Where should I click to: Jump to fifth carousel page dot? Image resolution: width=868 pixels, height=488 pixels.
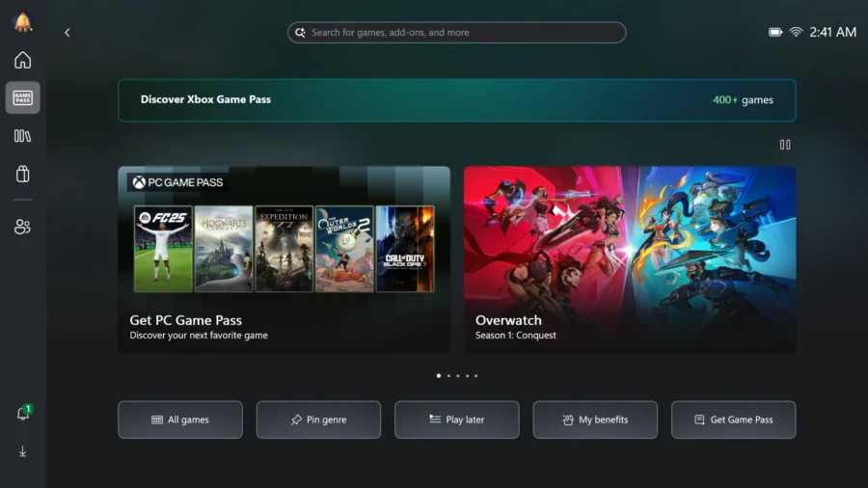pos(476,376)
